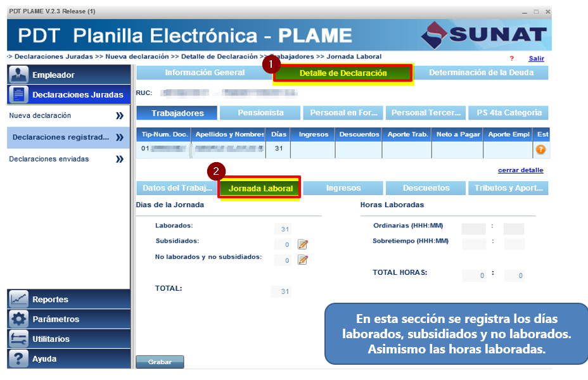The width and height of the screenshot is (588, 380).
Task: Open the Determinación de la Deuda tab
Action: 481,73
